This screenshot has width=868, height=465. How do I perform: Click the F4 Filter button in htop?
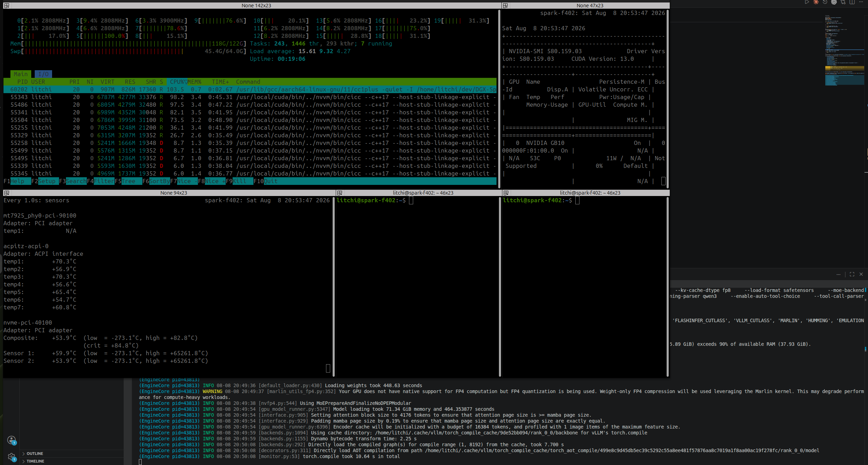coord(101,181)
